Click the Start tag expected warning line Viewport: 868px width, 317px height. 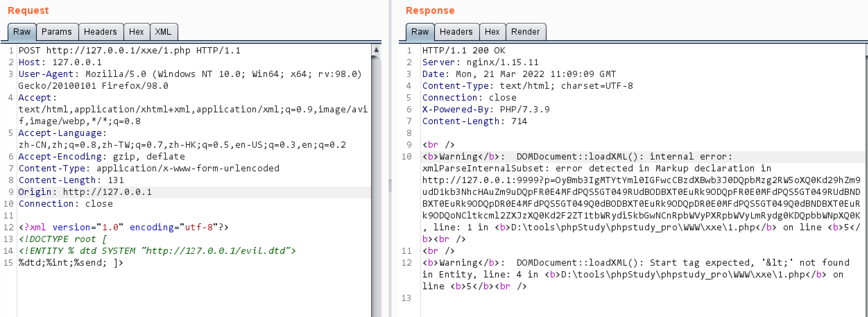coord(636,263)
